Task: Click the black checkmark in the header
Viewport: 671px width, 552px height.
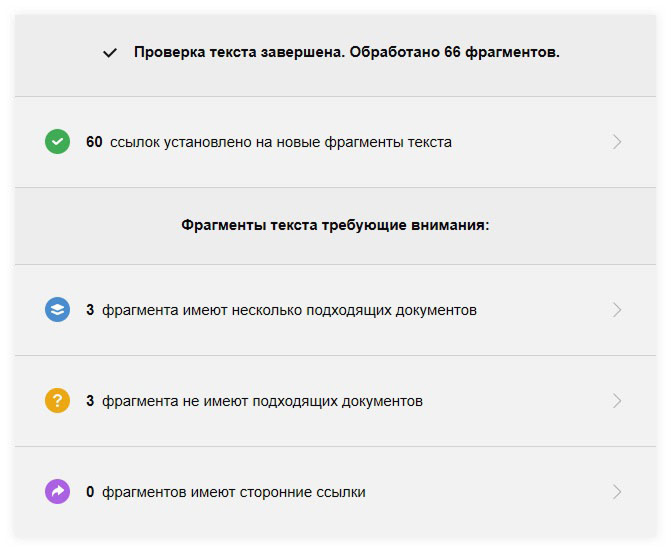Action: pyautogui.click(x=110, y=53)
